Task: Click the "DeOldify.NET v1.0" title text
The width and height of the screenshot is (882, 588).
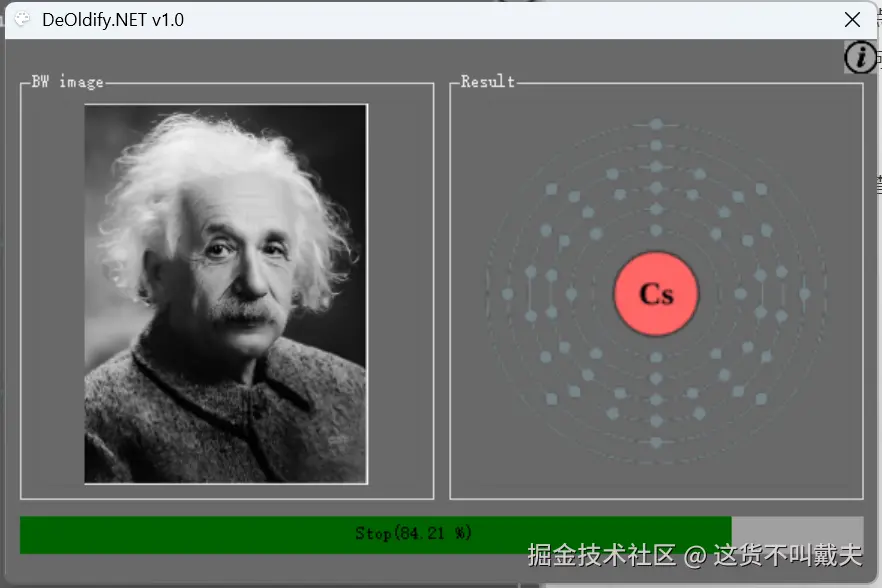Action: tap(113, 20)
